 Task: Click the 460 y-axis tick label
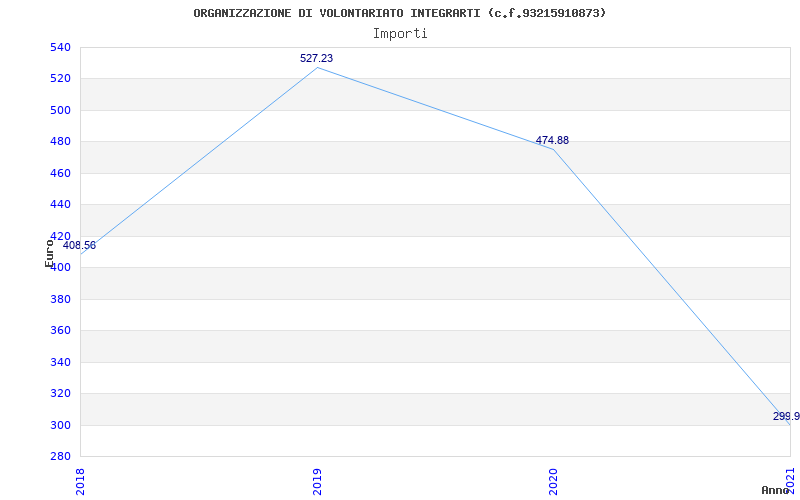(x=60, y=173)
